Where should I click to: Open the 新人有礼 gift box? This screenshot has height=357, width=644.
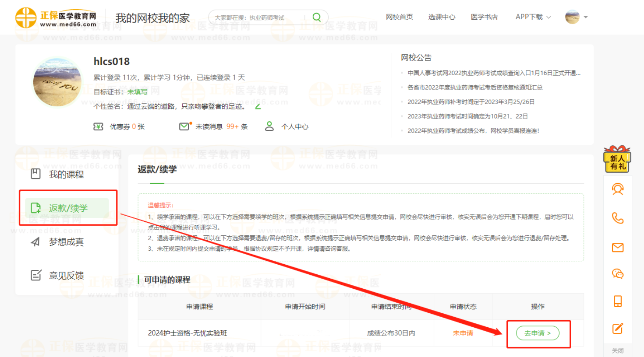click(x=617, y=159)
